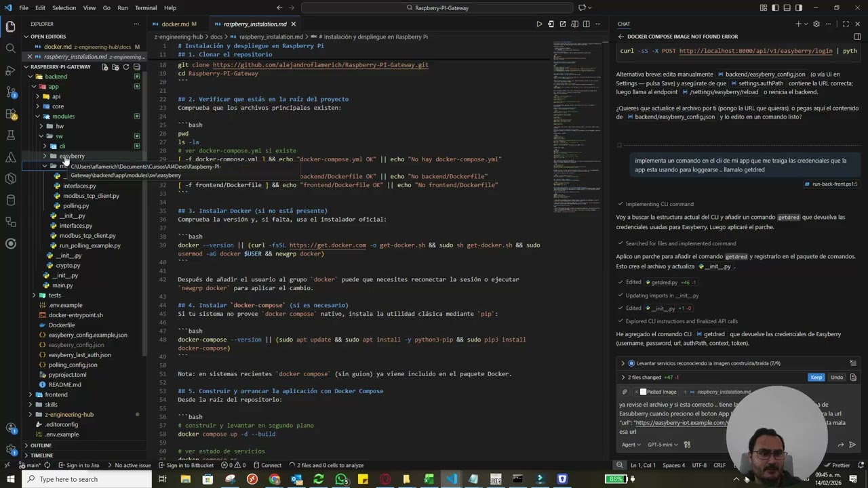Remove Pasted Image attachment from chat
The image size is (868, 488).
point(637,392)
